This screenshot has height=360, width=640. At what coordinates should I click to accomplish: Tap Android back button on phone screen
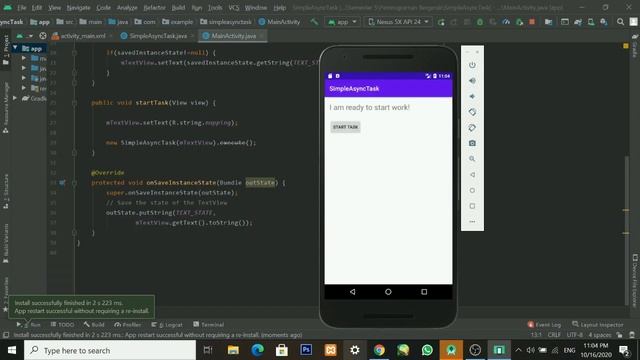353,292
